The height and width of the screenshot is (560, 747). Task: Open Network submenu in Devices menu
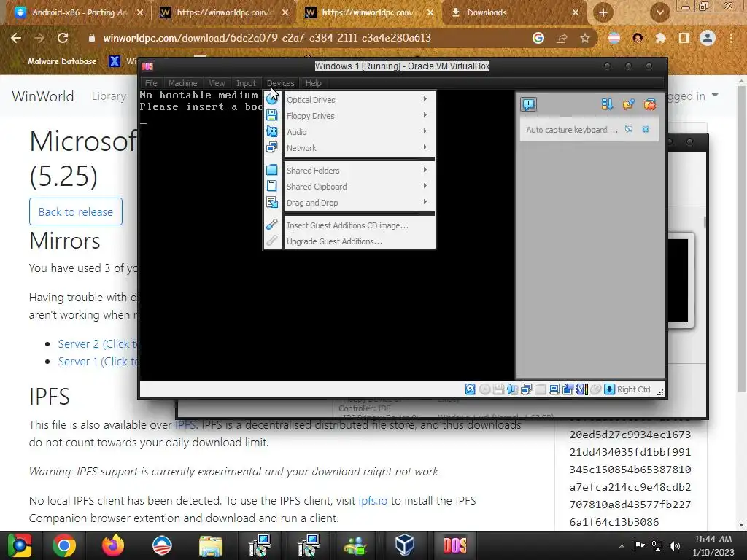tap(360, 148)
